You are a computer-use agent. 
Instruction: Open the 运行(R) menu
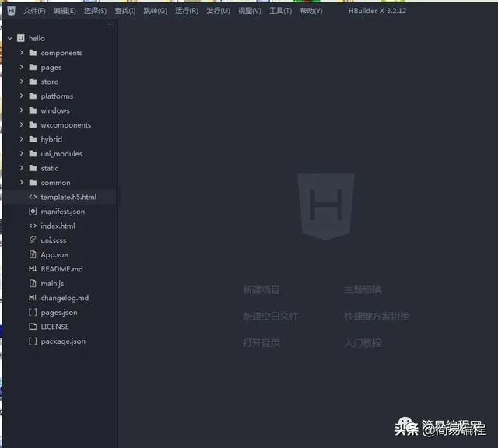187,11
